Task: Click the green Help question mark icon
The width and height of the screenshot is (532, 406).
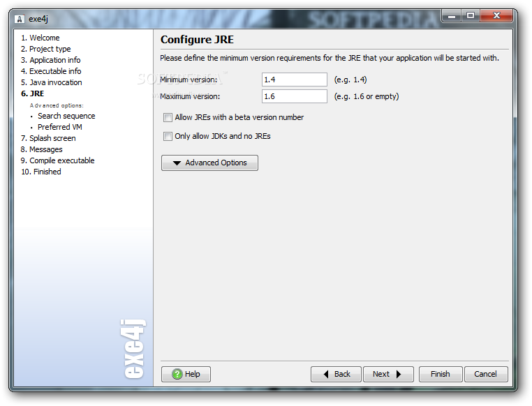Action: (x=177, y=374)
